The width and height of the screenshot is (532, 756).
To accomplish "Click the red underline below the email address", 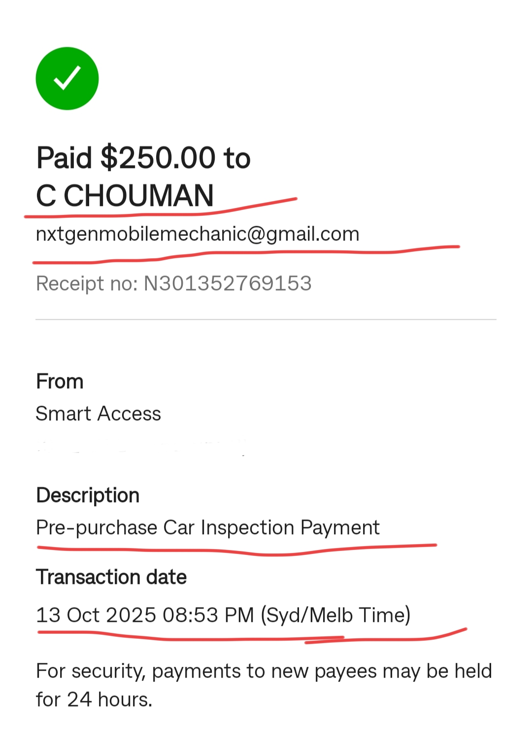I will (246, 253).
